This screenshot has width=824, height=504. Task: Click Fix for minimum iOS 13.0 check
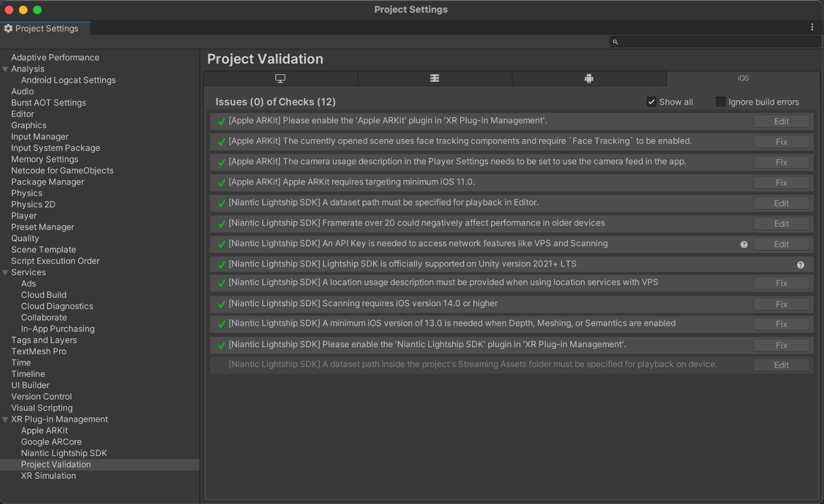point(781,324)
